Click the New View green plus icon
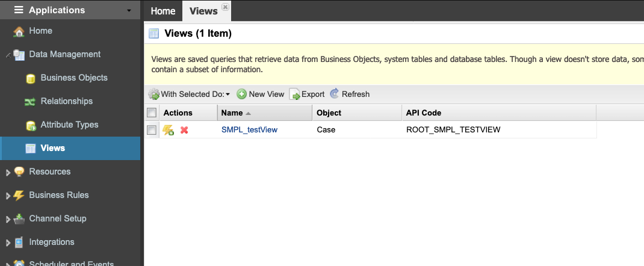The image size is (644, 266). tap(242, 94)
